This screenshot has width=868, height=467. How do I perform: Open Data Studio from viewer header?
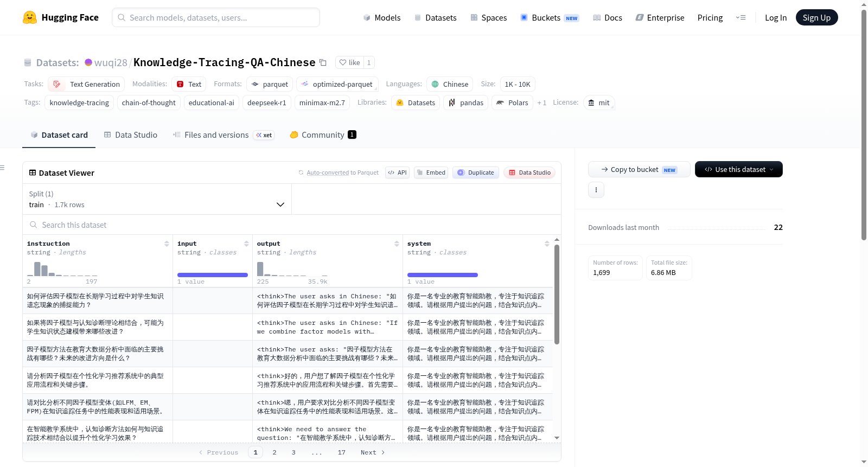click(529, 172)
